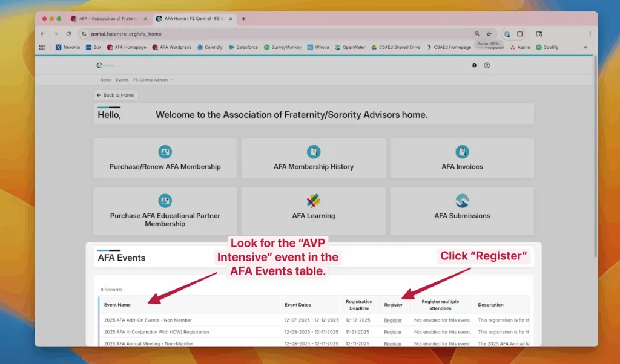Open the Spotify bookmark

[547, 47]
